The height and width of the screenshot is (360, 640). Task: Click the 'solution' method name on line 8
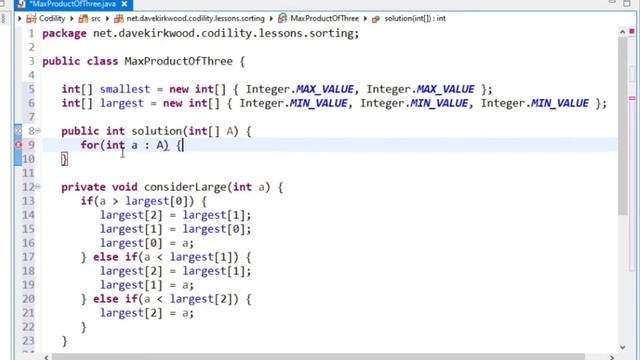(157, 131)
